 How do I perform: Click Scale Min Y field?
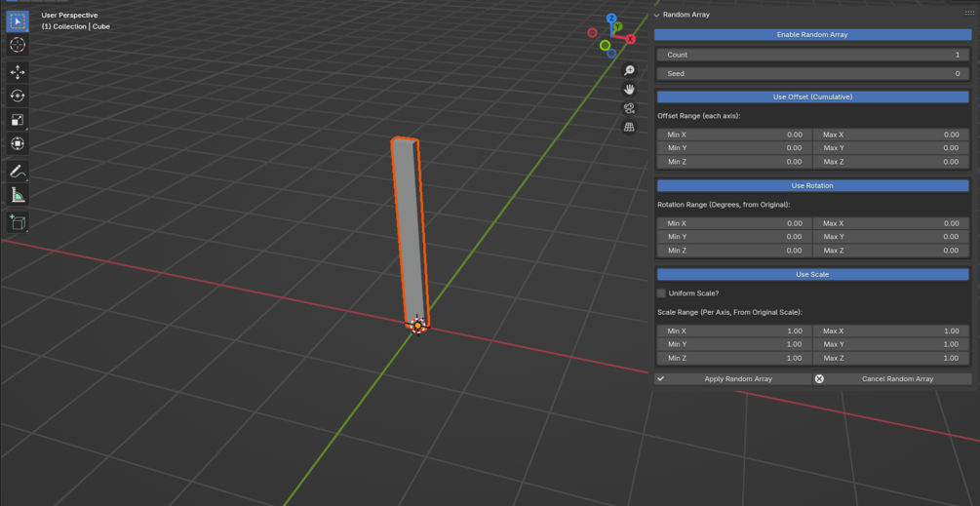point(733,344)
